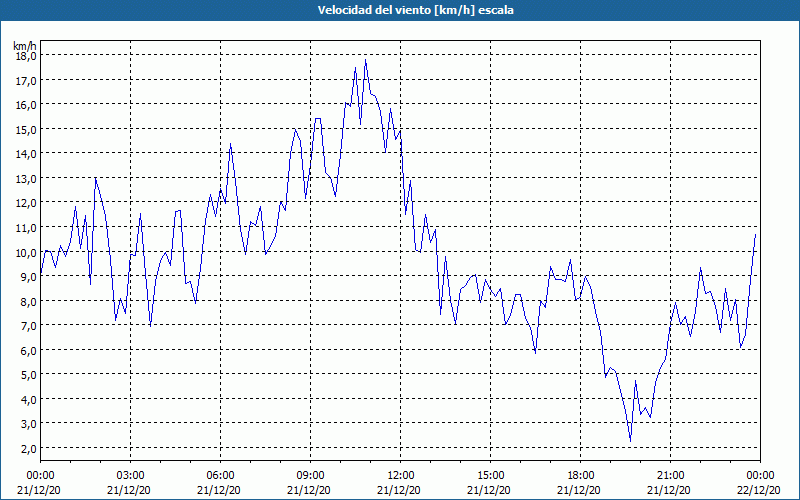Select the '18,0' y-axis label
Image resolution: width=800 pixels, height=500 pixels.
pyautogui.click(x=26, y=56)
